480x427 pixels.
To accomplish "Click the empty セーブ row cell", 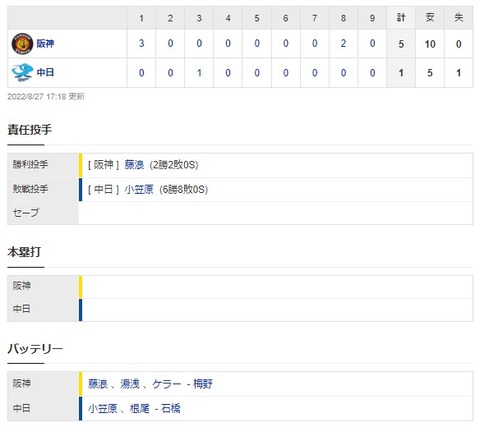I will coord(276,213).
